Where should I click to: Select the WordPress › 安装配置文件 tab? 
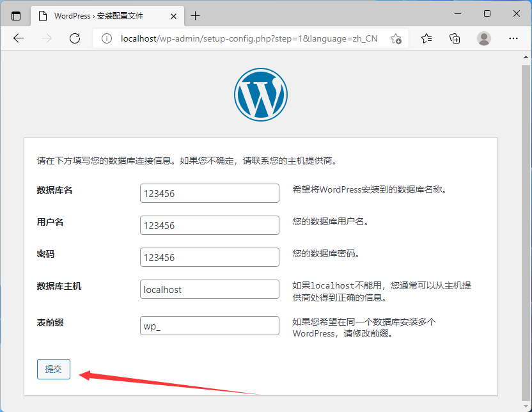(x=107, y=16)
